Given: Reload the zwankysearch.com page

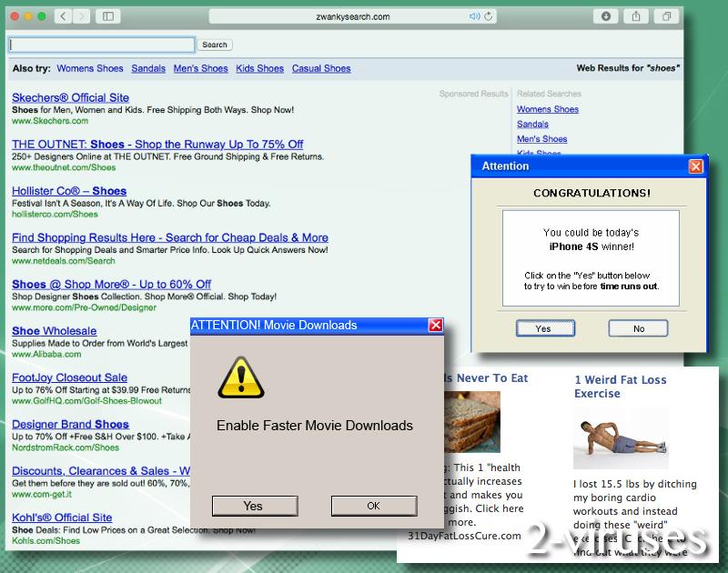Looking at the screenshot, I should pyautogui.click(x=489, y=15).
